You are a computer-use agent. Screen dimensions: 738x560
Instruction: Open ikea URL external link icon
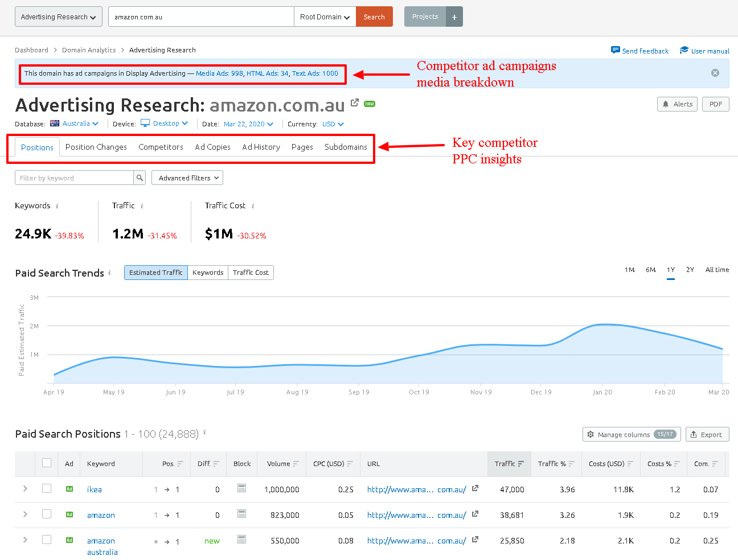475,488
